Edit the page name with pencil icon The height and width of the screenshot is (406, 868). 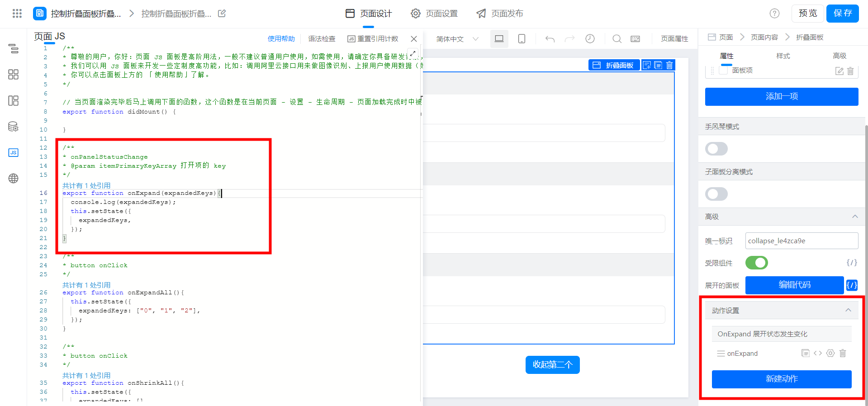coord(222,14)
